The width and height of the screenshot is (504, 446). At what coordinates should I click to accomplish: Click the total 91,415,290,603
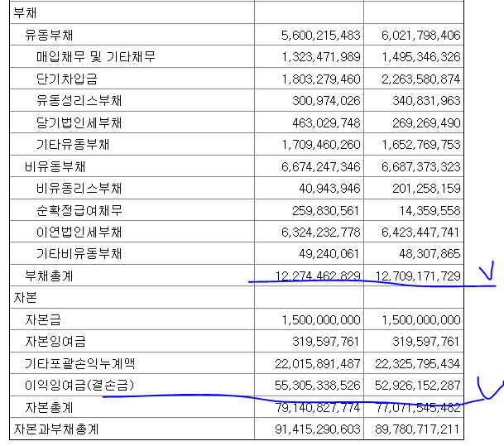point(317,429)
